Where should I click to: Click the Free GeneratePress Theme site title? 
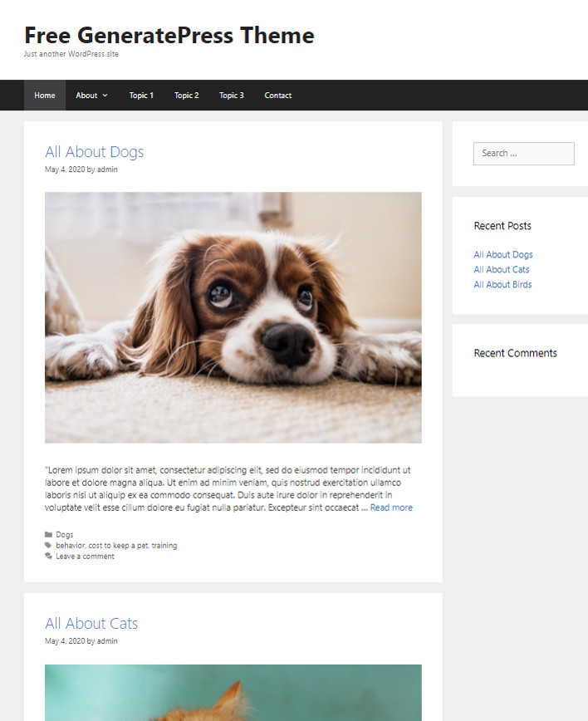(x=169, y=36)
